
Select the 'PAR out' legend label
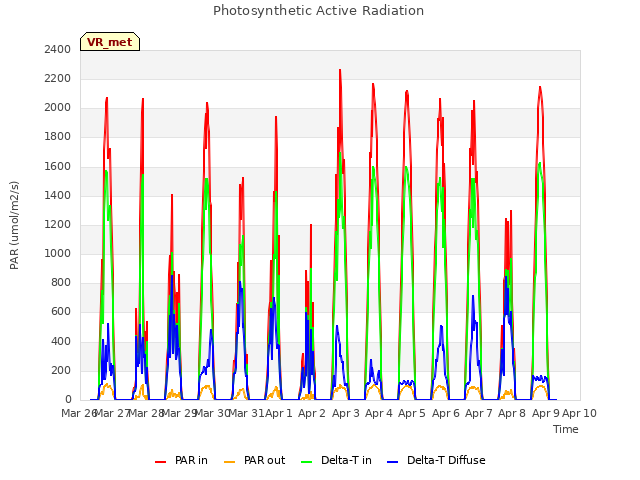(x=264, y=460)
